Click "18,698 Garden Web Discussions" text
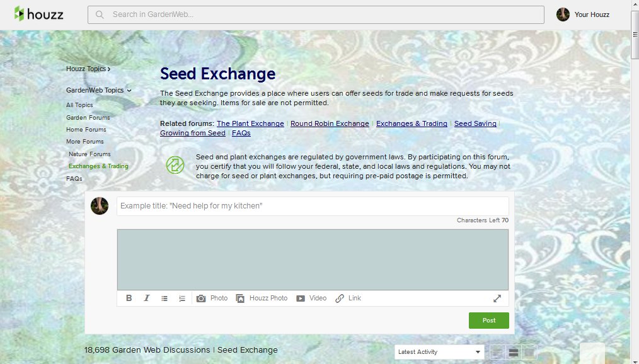The image size is (639, 364). coord(147,350)
